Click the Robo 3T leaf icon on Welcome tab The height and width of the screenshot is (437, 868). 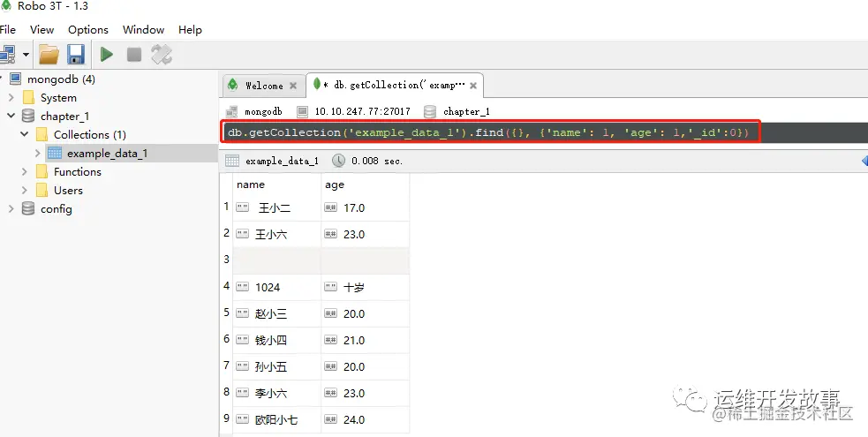(233, 85)
